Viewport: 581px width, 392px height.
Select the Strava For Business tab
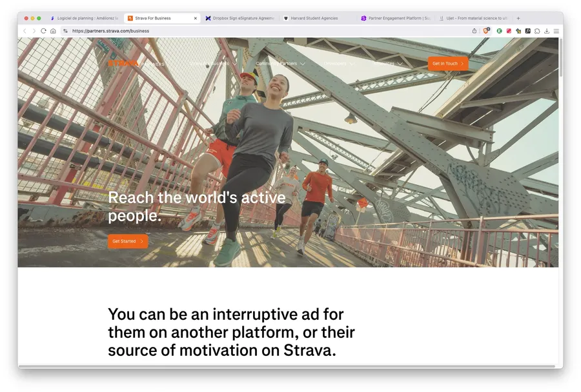coord(162,18)
